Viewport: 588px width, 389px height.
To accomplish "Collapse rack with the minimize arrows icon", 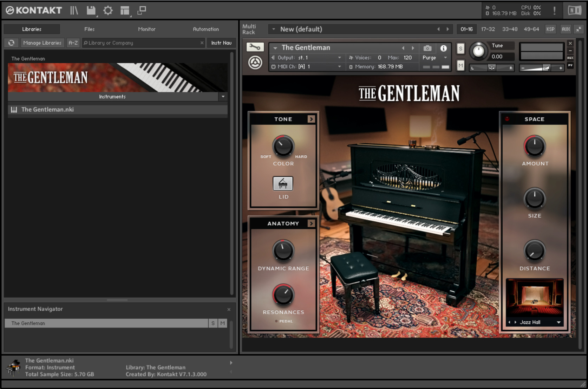I will coord(579,29).
